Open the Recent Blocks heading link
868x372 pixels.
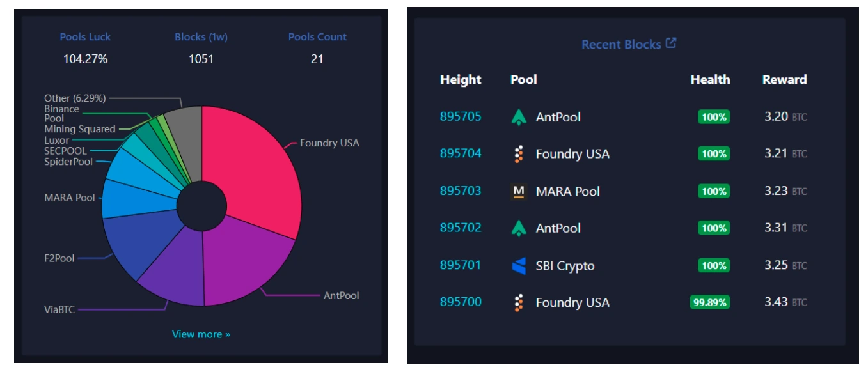click(621, 44)
